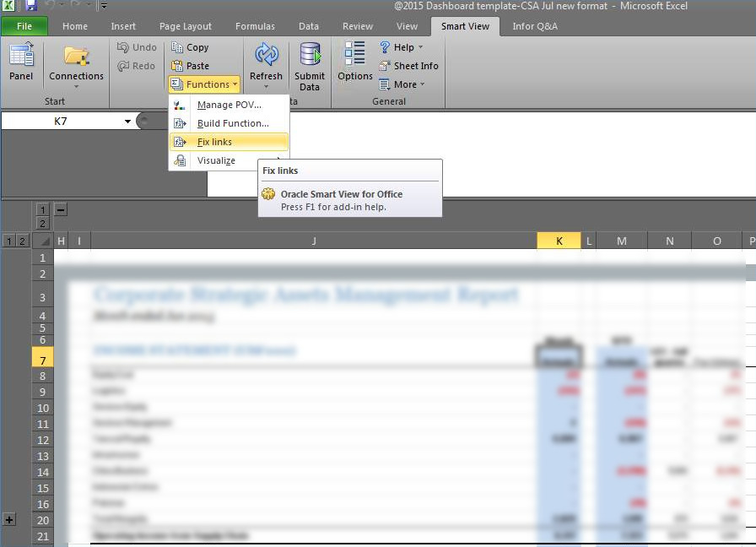The height and width of the screenshot is (547, 756).
Task: Choose Build Function from the menu
Action: [x=229, y=123]
